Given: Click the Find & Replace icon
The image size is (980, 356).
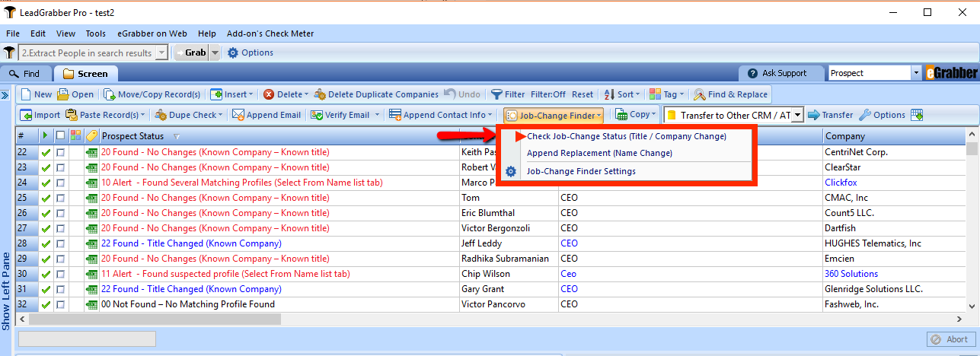Looking at the screenshot, I should [x=699, y=94].
